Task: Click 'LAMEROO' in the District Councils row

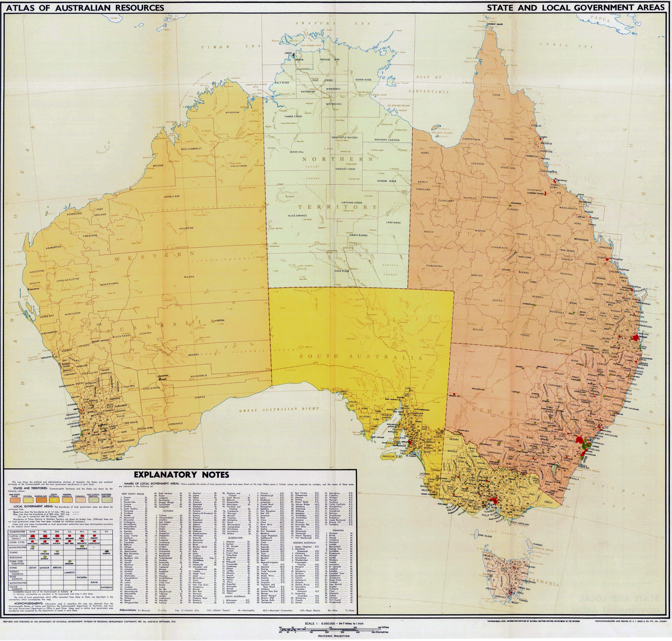Action: point(70,573)
